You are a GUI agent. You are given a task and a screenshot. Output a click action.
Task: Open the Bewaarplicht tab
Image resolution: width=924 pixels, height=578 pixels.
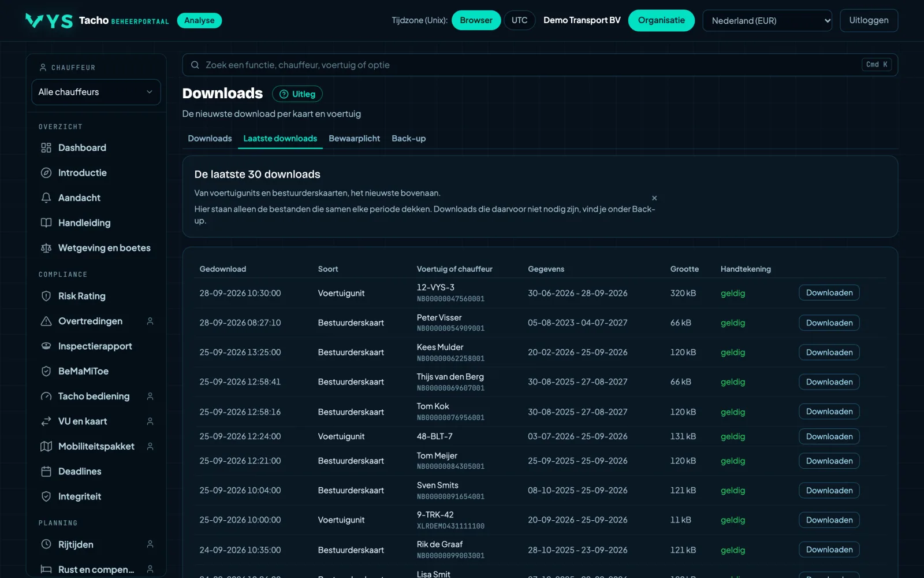point(354,139)
